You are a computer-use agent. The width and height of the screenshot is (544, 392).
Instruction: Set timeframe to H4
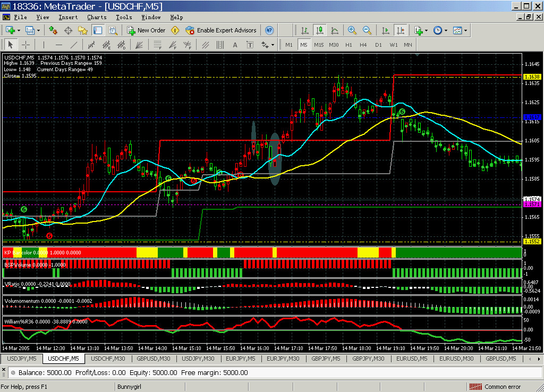point(363,45)
